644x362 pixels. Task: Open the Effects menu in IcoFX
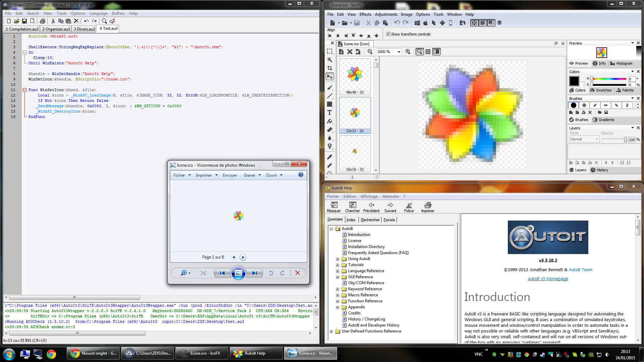pos(365,14)
